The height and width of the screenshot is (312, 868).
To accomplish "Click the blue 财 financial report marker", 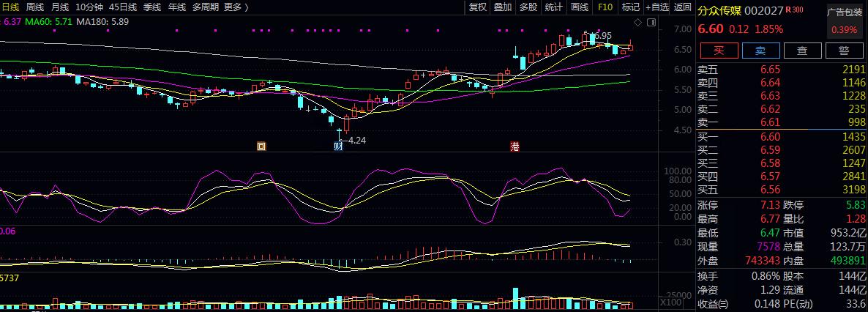I will 338,146.
